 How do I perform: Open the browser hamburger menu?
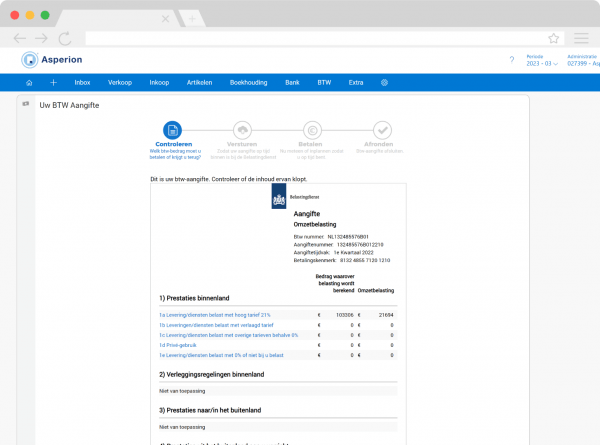[x=581, y=38]
